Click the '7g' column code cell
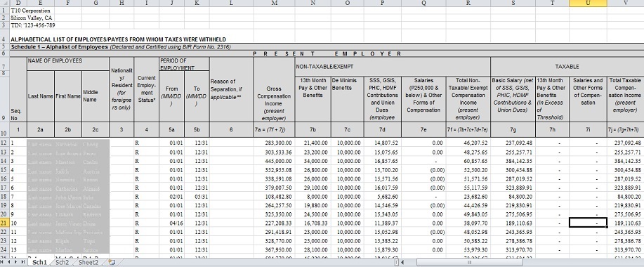Viewport: 644px width, 267px height. click(x=513, y=129)
